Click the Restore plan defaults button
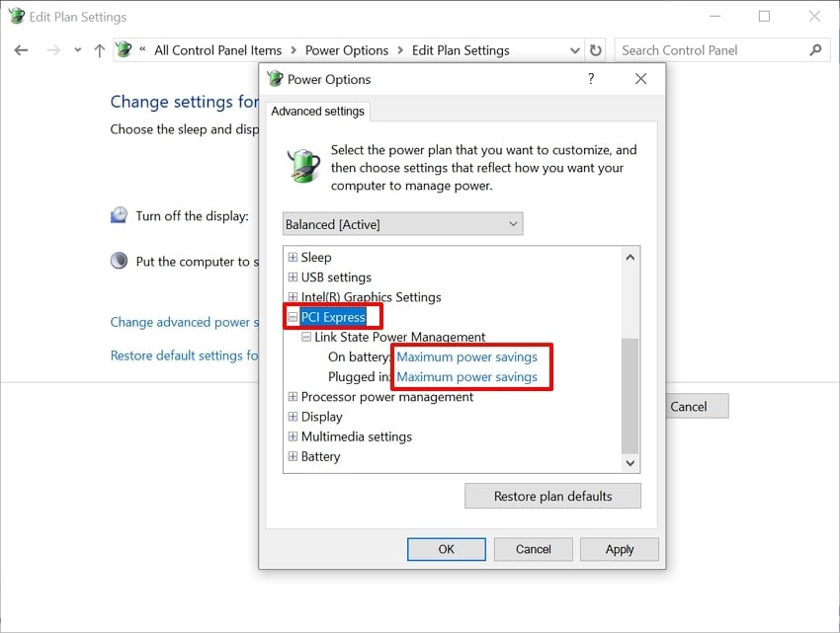 point(552,496)
